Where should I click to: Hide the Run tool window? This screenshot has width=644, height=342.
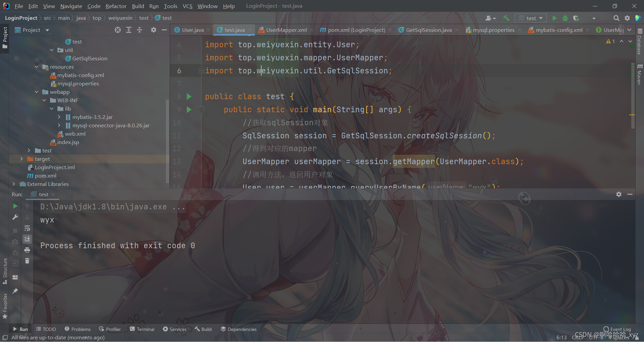(x=630, y=194)
